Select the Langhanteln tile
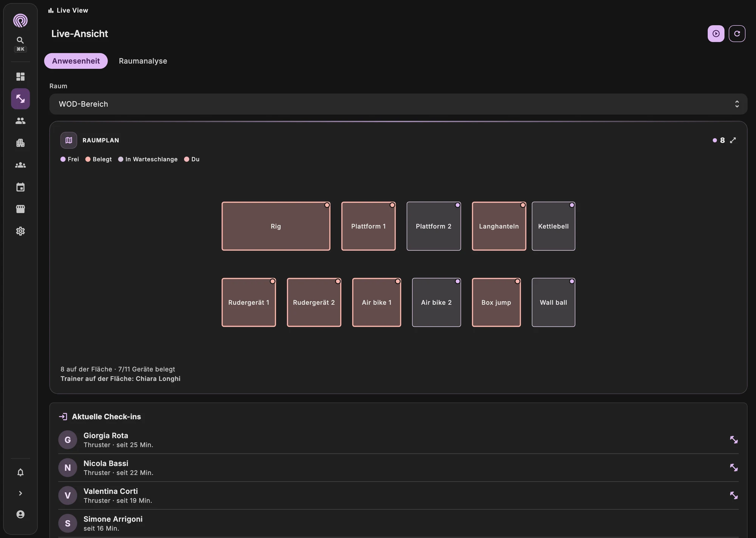The width and height of the screenshot is (756, 538). 499,226
